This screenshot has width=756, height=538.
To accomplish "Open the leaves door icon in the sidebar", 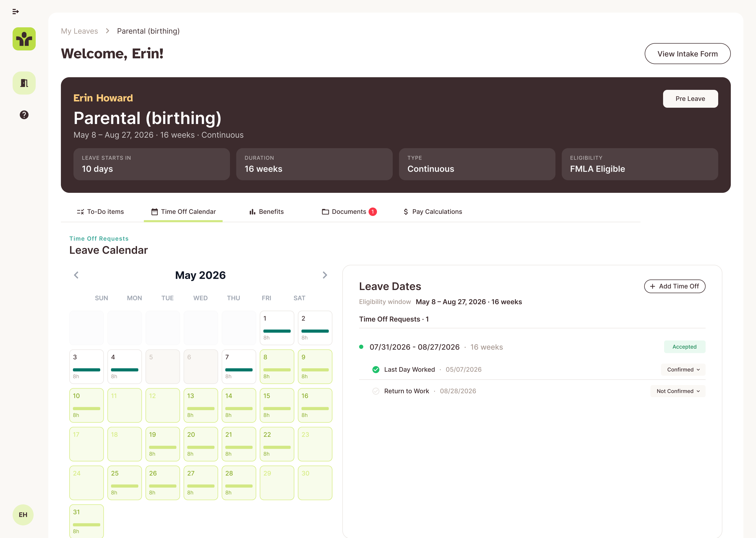I will pos(24,83).
